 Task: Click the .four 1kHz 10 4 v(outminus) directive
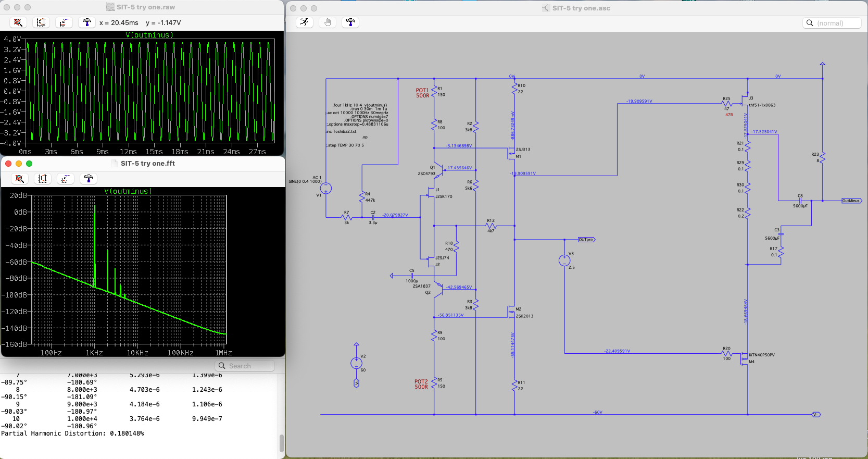click(x=360, y=105)
